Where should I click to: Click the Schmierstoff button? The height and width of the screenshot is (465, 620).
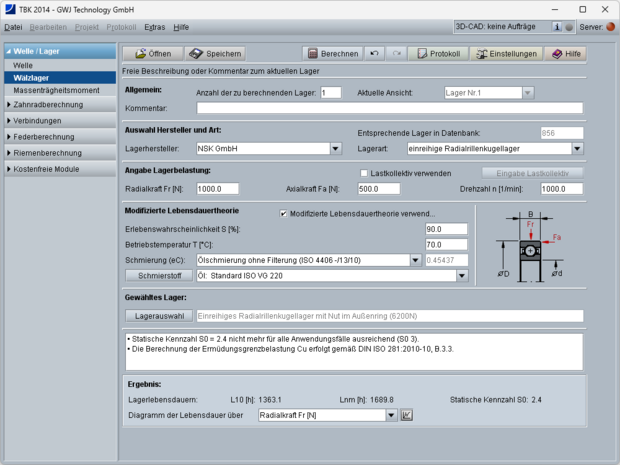(x=158, y=275)
